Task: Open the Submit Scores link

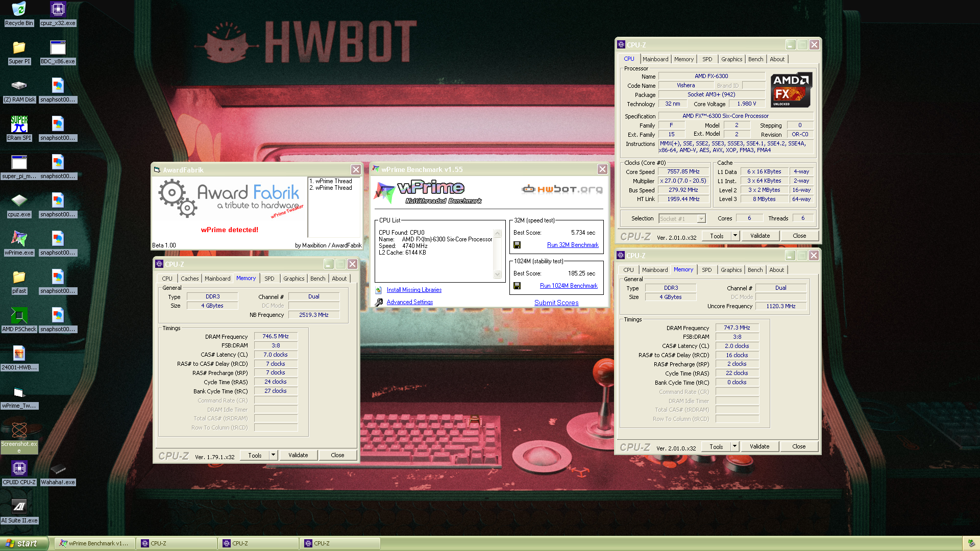Action: tap(556, 303)
